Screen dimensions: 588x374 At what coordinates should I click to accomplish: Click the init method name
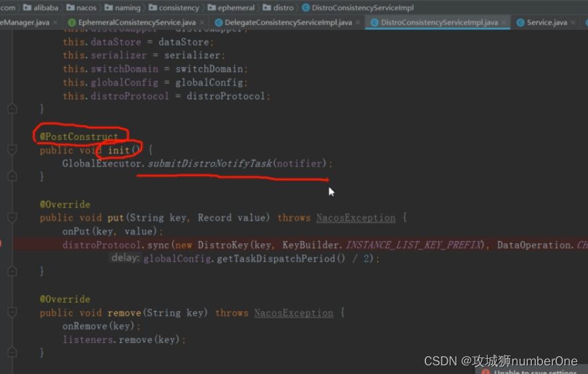tap(118, 151)
